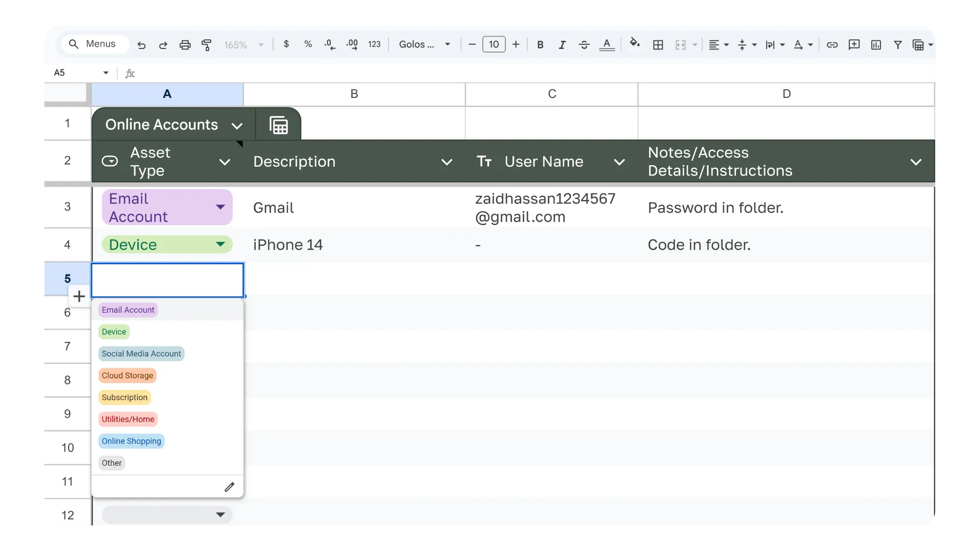The width and height of the screenshot is (980, 551).
Task: Increase decimal places icon
Action: click(352, 45)
